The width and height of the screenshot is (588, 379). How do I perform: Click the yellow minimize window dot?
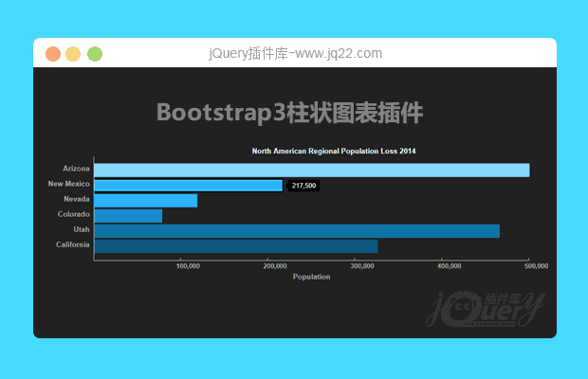[73, 54]
